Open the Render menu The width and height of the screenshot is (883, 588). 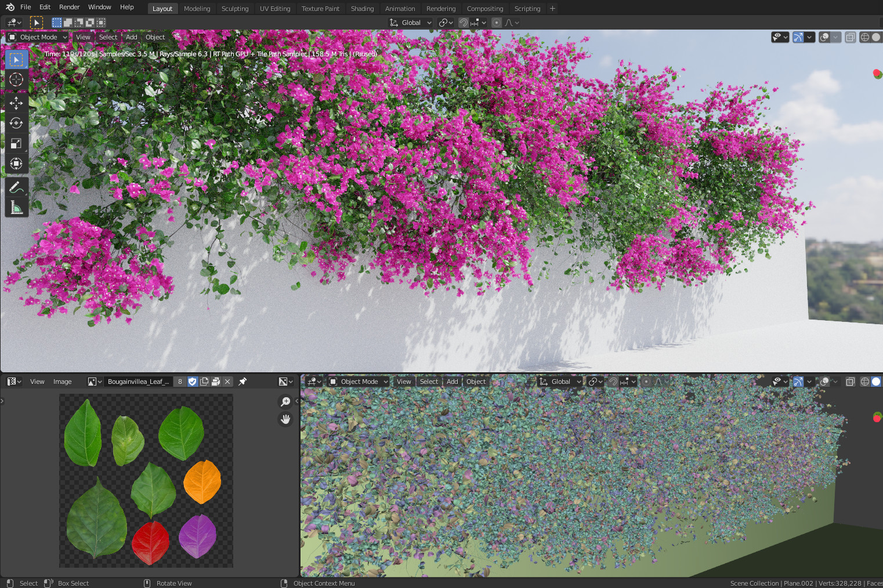(x=69, y=7)
